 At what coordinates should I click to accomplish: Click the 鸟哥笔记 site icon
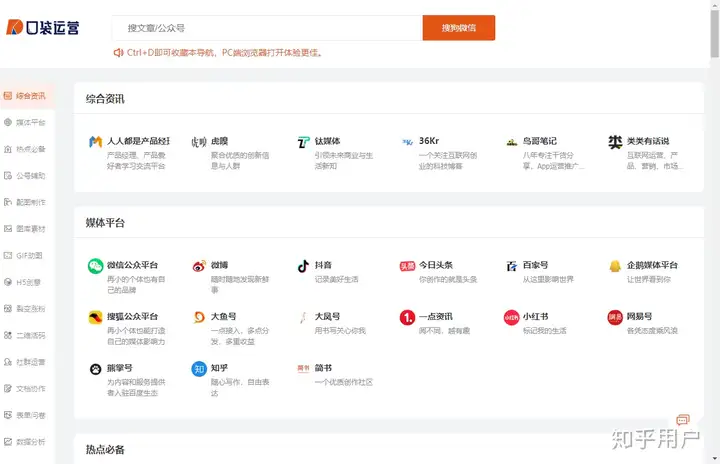(x=512, y=142)
